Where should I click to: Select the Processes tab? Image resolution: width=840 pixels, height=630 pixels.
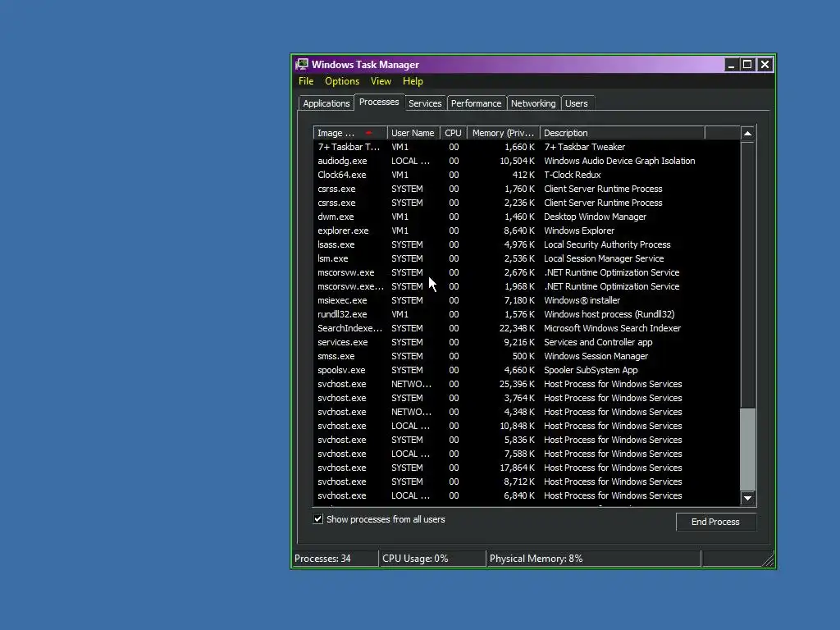tap(379, 102)
